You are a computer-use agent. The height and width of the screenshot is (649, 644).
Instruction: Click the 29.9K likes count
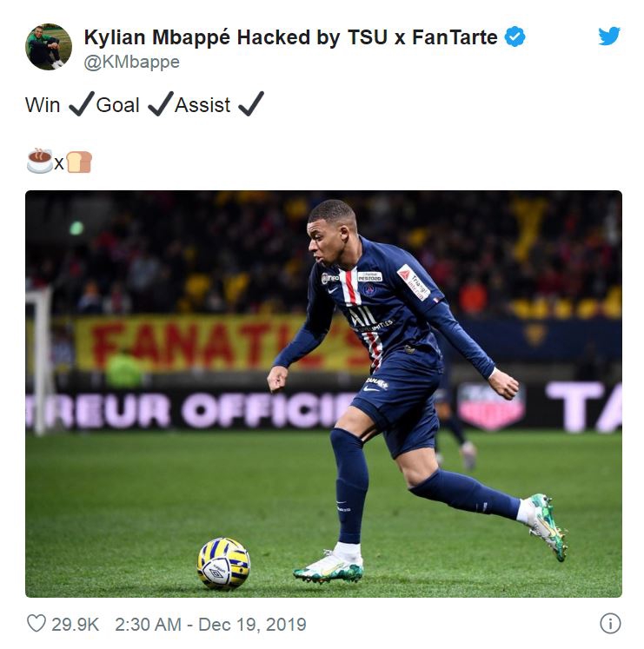[75, 624]
